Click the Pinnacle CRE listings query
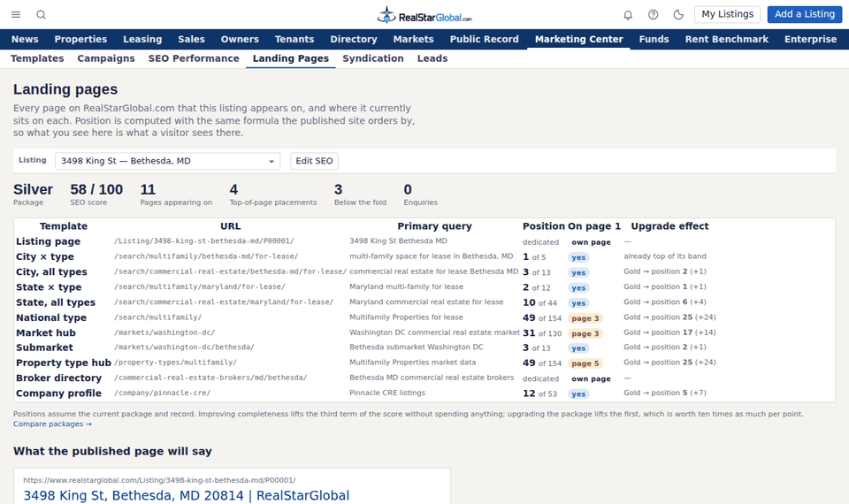Viewport: 849px width, 504px height. [387, 393]
